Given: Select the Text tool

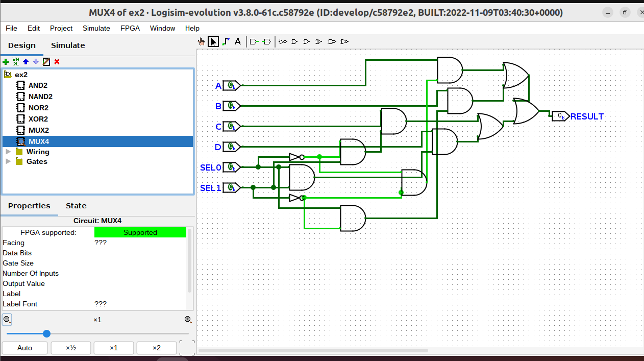Looking at the screenshot, I should point(238,41).
